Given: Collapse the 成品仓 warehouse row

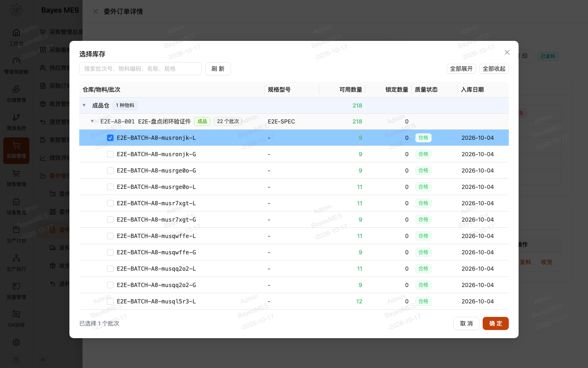Looking at the screenshot, I should point(84,105).
